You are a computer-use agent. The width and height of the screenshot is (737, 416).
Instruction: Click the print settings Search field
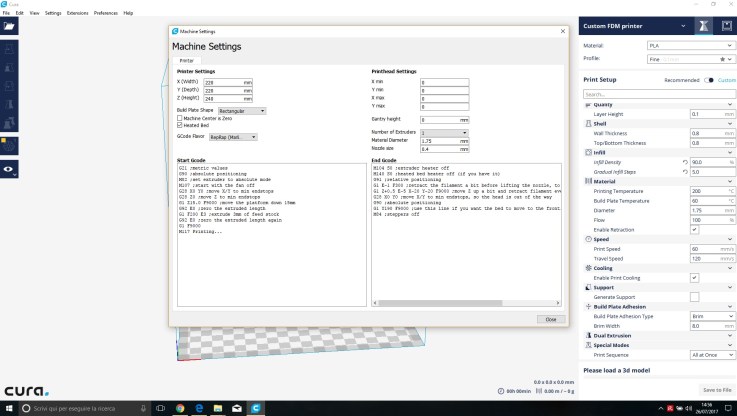659,94
